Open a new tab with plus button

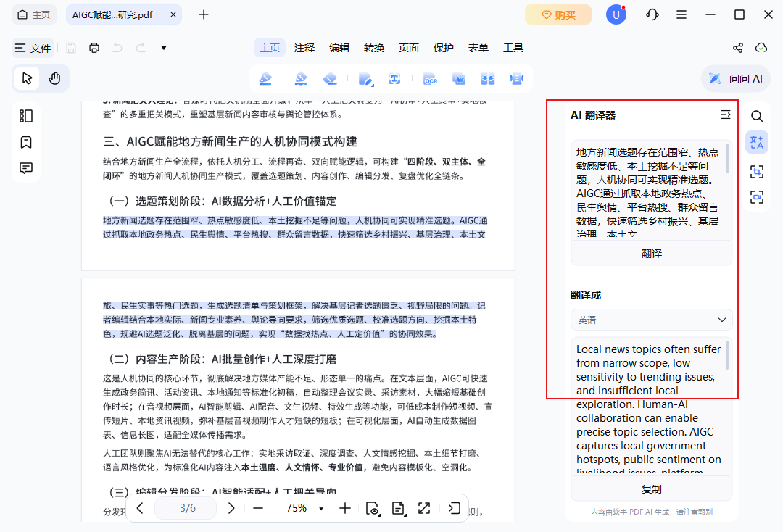pyautogui.click(x=203, y=14)
